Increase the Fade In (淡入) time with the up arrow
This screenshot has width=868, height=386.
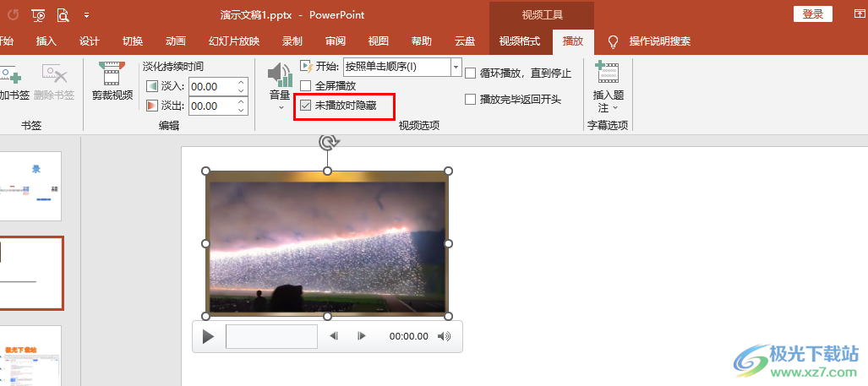[x=242, y=82]
